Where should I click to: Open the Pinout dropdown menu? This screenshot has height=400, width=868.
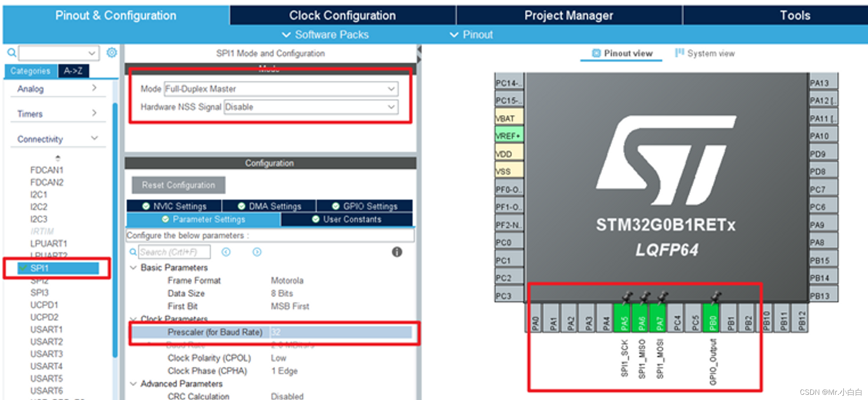471,35
